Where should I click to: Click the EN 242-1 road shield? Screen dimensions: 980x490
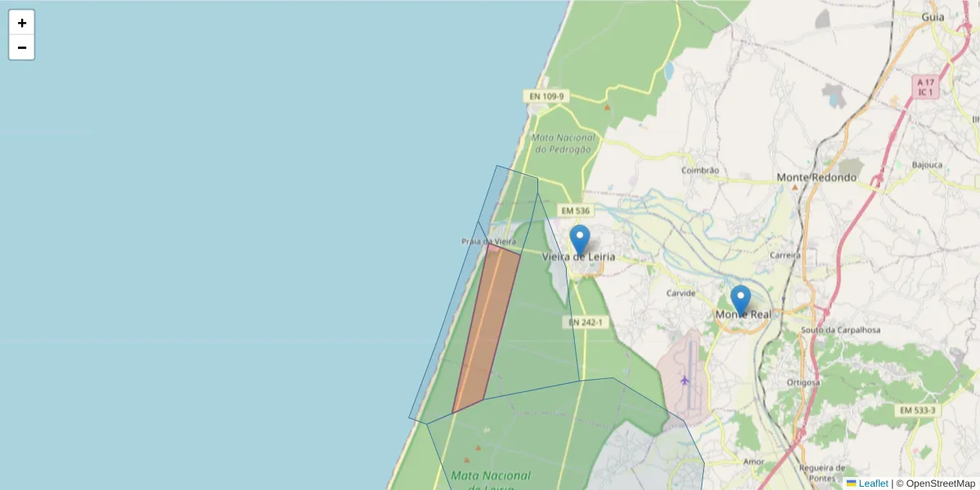tap(585, 323)
